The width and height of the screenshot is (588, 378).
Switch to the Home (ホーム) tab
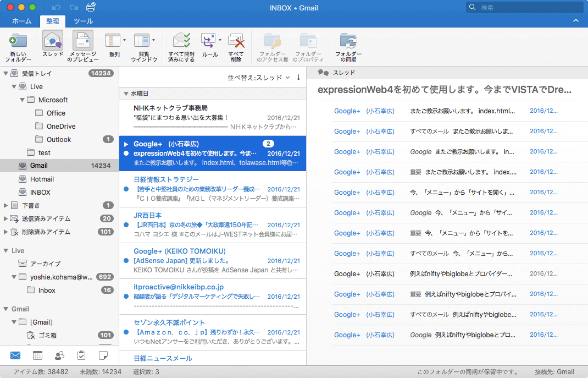pyautogui.click(x=21, y=21)
